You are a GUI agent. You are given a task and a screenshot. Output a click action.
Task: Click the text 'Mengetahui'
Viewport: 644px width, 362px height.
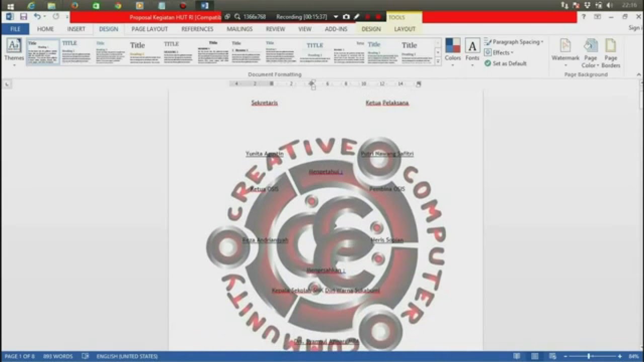tap(325, 171)
